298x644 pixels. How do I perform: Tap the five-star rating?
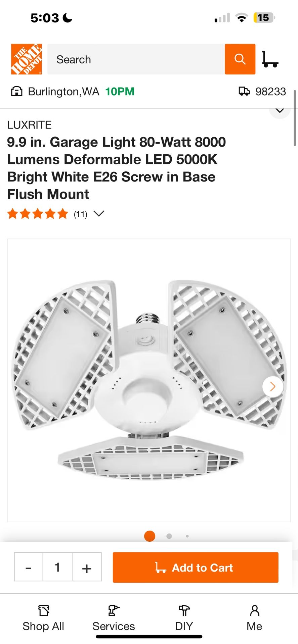38,214
